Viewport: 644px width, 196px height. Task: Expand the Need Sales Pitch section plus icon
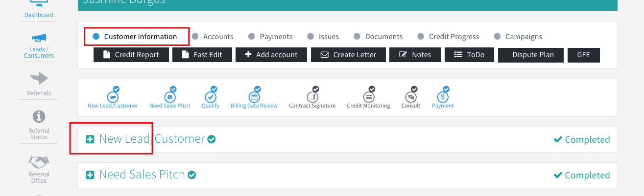coord(90,175)
